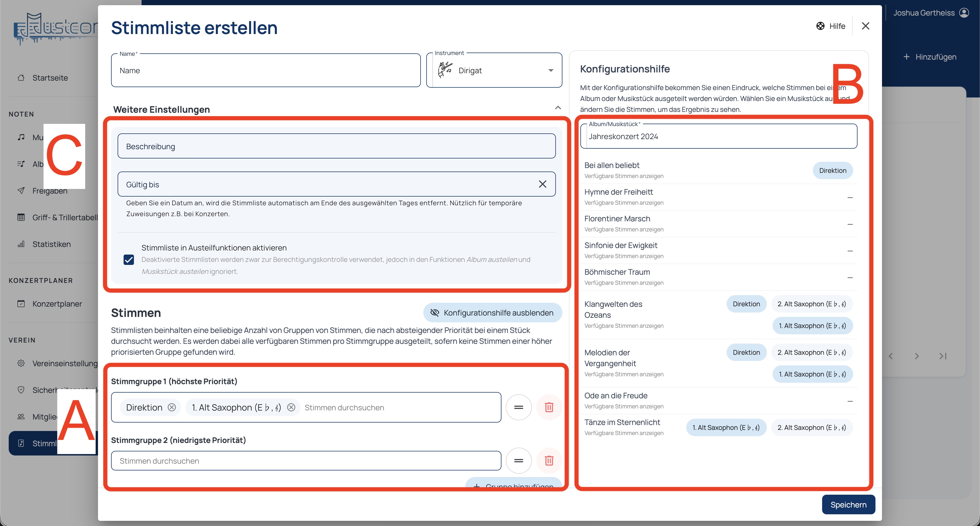Remove the Direktion chip from Stimmgruppe 1
The image size is (980, 526).
pyautogui.click(x=172, y=407)
